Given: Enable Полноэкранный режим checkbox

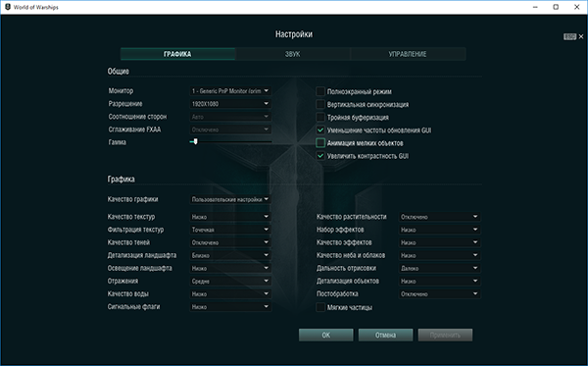Looking at the screenshot, I should pyautogui.click(x=320, y=91).
